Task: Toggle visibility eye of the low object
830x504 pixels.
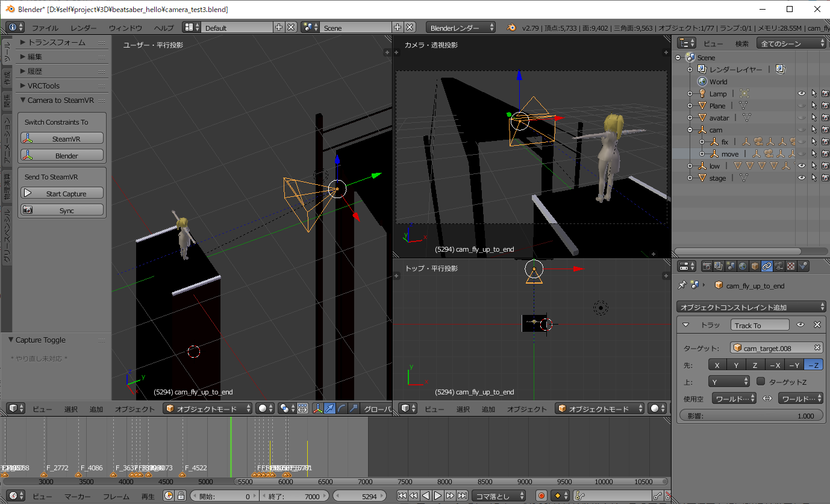Action: pyautogui.click(x=802, y=166)
